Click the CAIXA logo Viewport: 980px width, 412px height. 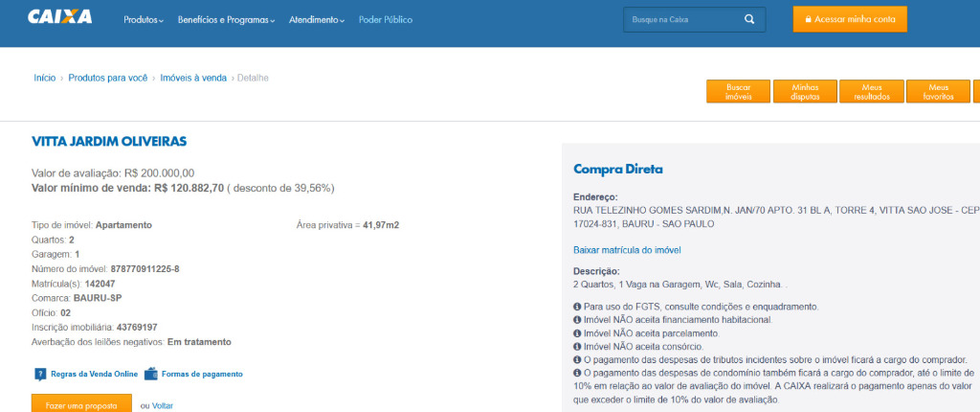(x=59, y=17)
